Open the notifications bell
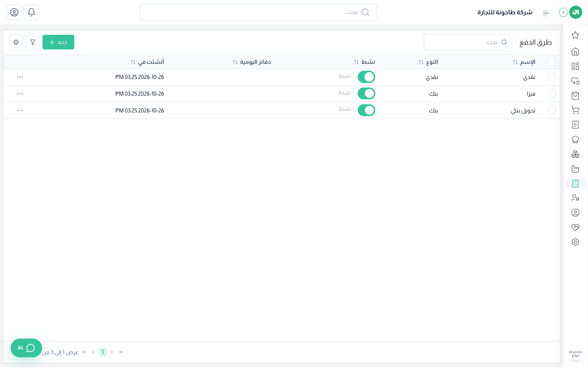 [x=31, y=12]
